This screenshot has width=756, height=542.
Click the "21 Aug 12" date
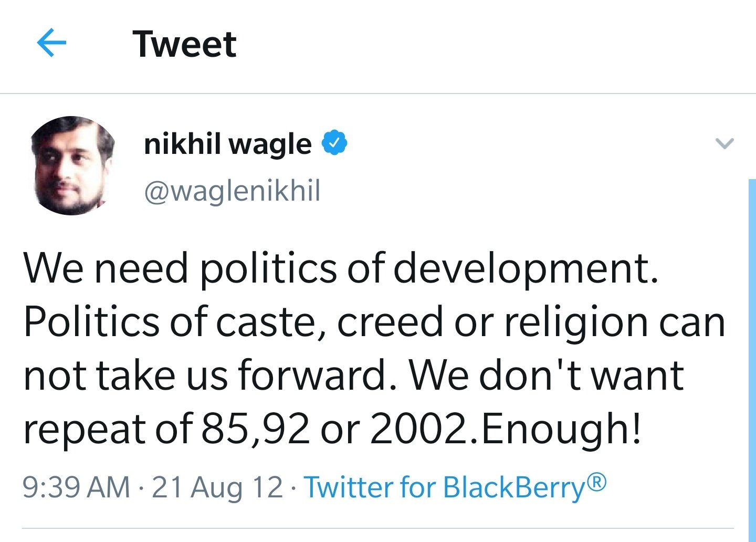[x=217, y=487]
